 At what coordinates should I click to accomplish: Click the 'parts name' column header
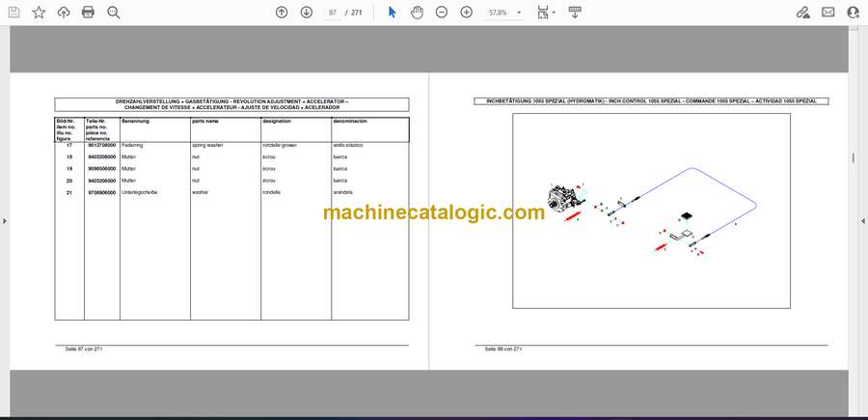[204, 121]
